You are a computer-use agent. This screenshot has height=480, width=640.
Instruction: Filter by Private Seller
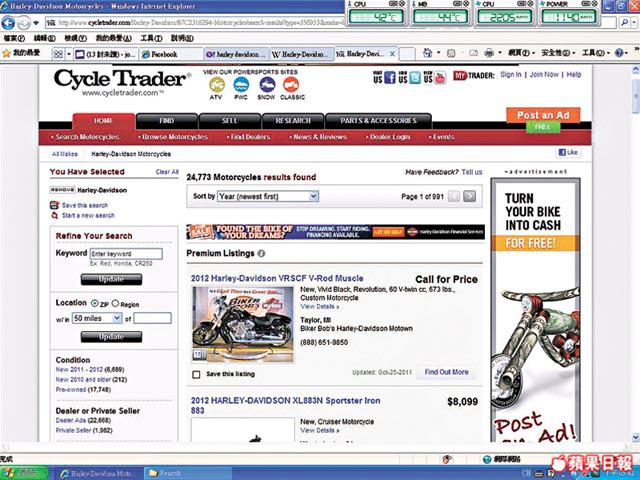(73, 431)
